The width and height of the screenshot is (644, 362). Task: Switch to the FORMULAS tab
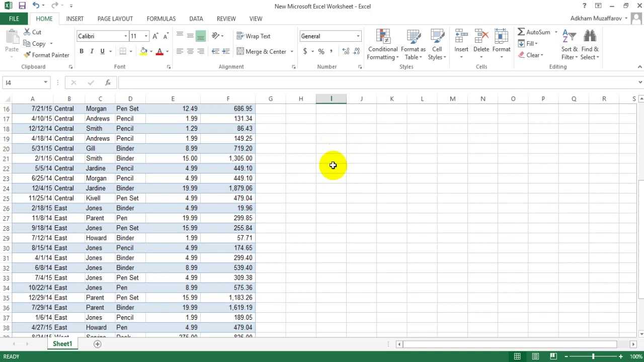coord(161,19)
